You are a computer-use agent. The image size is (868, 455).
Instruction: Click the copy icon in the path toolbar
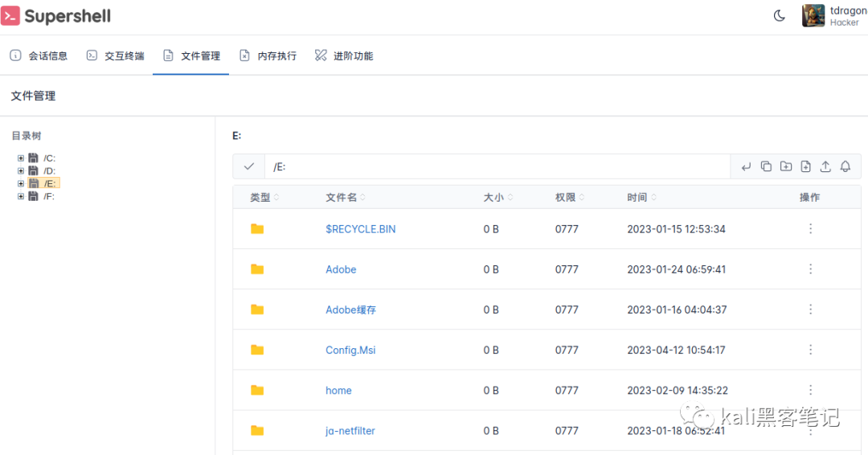[766, 166]
